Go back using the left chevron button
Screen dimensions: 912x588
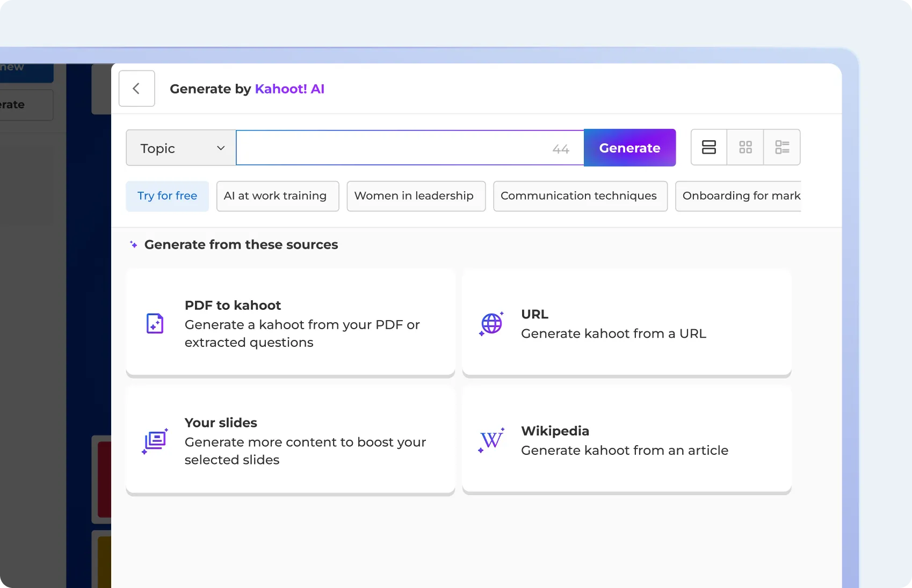136,89
